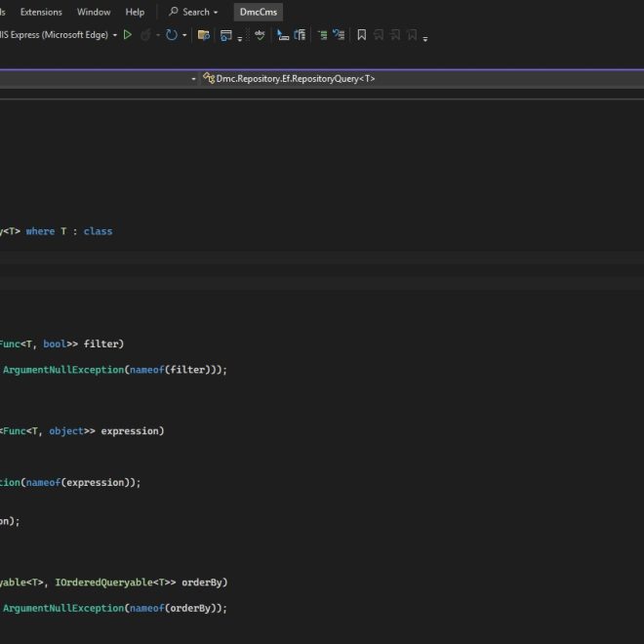
Task: Expand the left navigation bar dropdown arrow
Action: [x=193, y=79]
